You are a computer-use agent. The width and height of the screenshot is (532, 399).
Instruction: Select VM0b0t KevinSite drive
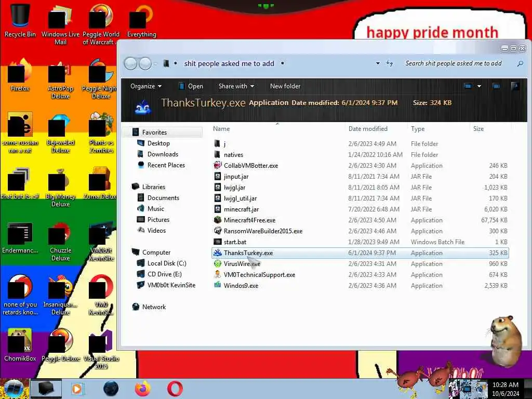[x=171, y=285]
